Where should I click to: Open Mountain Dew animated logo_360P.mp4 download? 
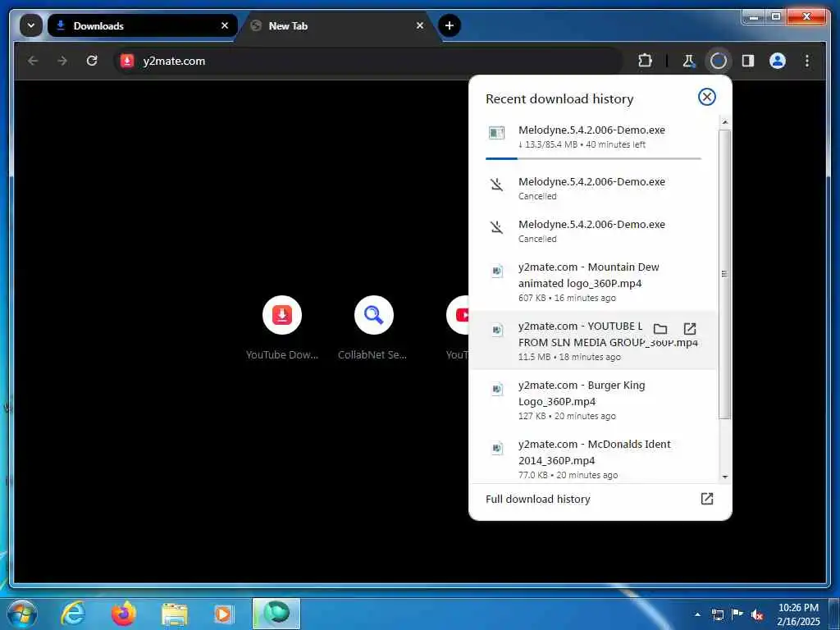click(x=594, y=282)
